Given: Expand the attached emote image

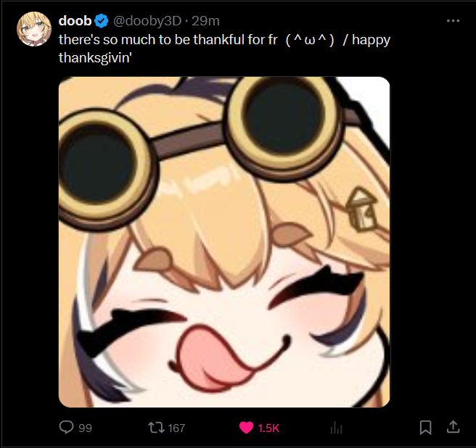Looking at the screenshot, I should (x=224, y=241).
